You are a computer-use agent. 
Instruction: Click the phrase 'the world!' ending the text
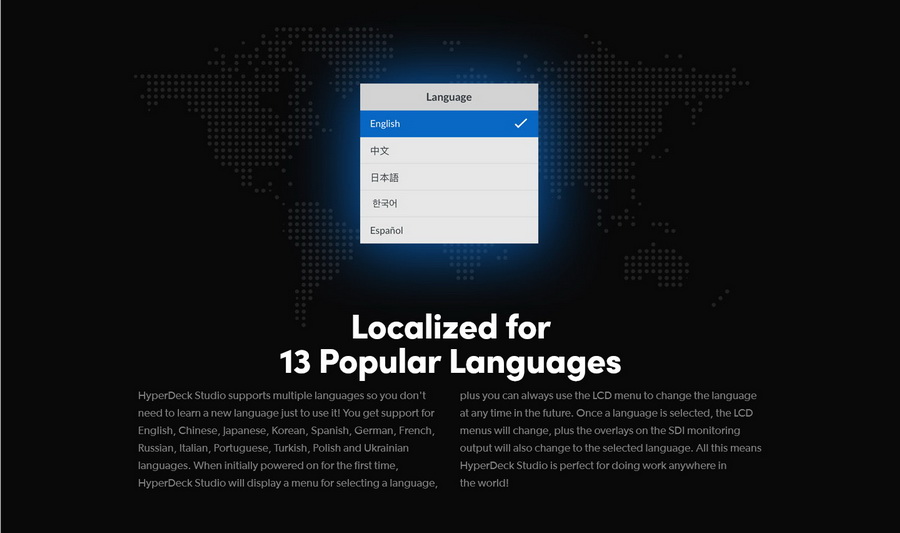485,483
